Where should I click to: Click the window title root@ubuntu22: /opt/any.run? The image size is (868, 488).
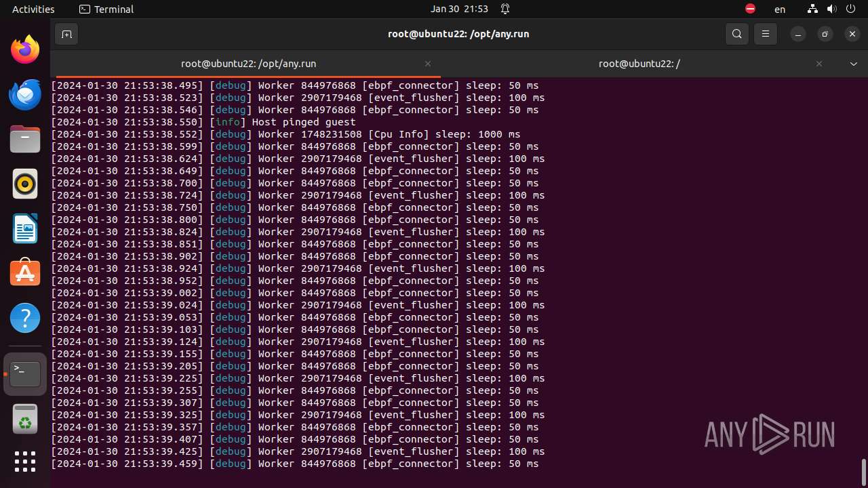[458, 34]
